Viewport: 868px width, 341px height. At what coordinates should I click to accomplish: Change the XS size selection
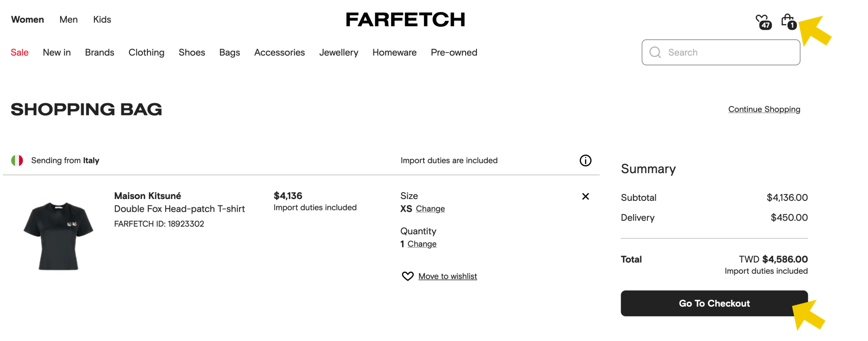430,209
